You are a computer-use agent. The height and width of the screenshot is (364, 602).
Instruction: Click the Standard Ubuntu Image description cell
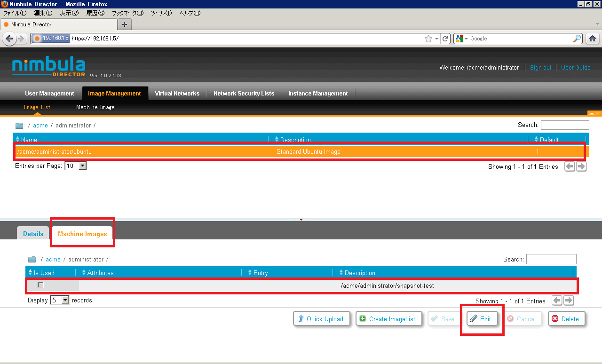pyautogui.click(x=309, y=152)
